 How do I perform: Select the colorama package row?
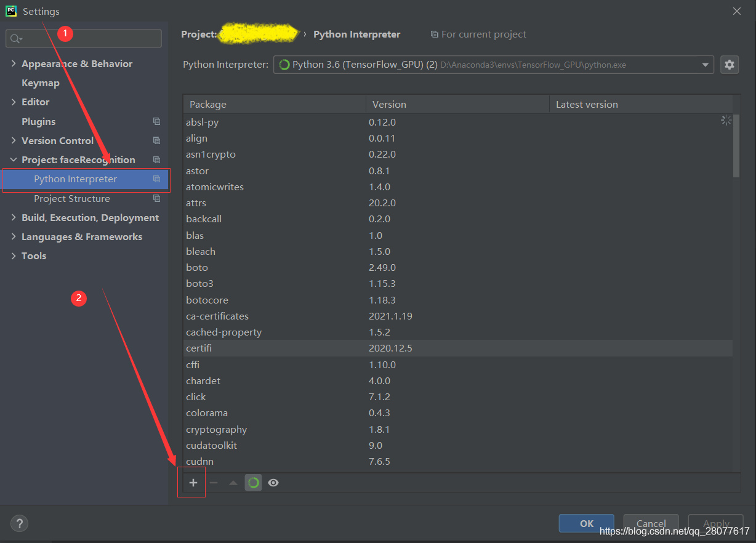[x=457, y=412]
